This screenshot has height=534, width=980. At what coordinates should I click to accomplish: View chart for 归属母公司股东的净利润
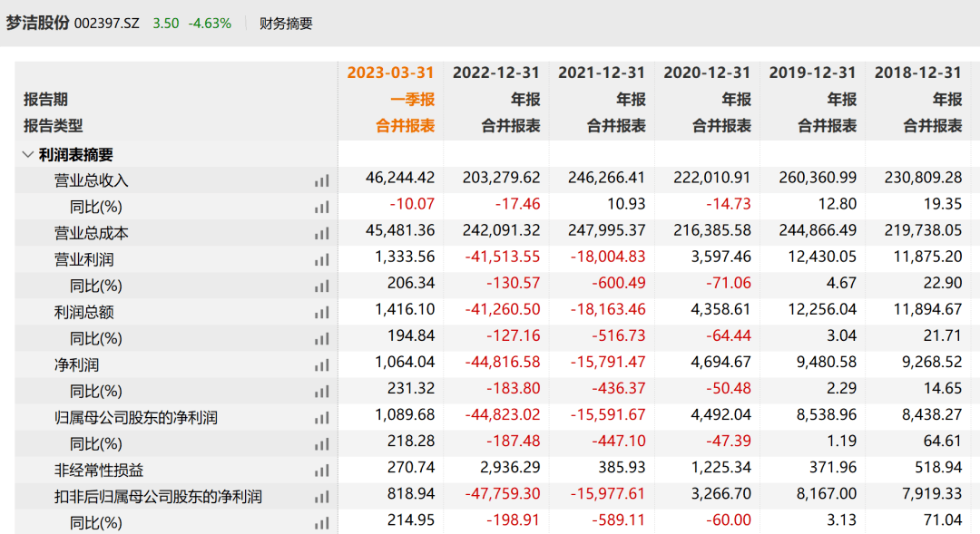click(x=322, y=418)
